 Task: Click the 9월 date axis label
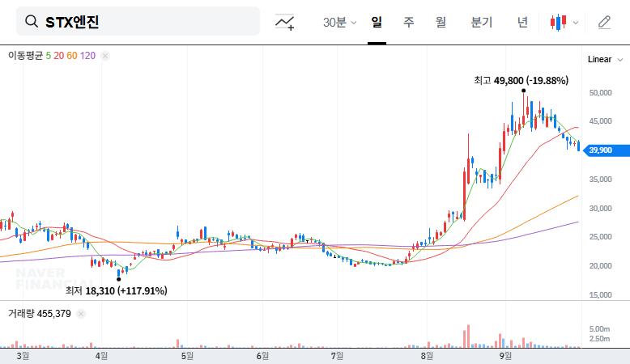point(505,356)
